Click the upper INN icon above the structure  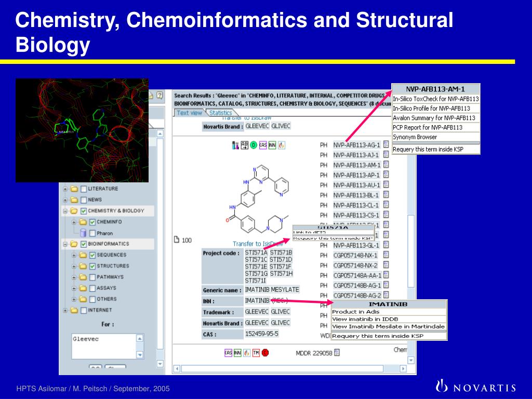click(x=272, y=145)
